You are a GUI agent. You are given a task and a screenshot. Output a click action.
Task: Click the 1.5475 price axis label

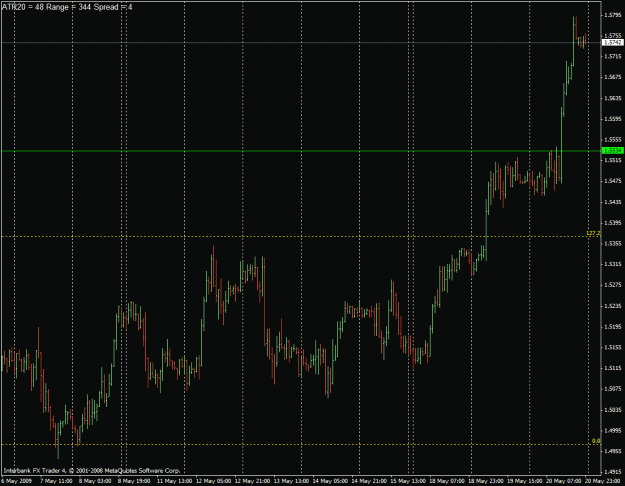coord(613,181)
